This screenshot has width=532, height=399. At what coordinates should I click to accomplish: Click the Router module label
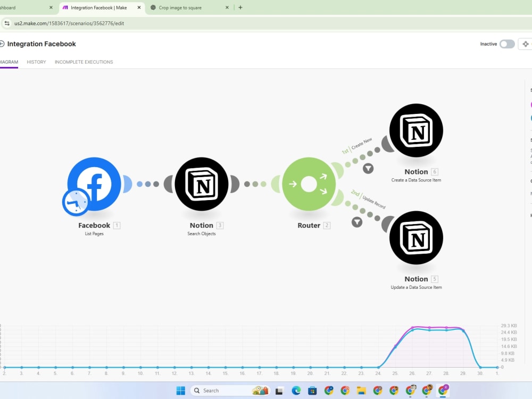click(x=309, y=225)
